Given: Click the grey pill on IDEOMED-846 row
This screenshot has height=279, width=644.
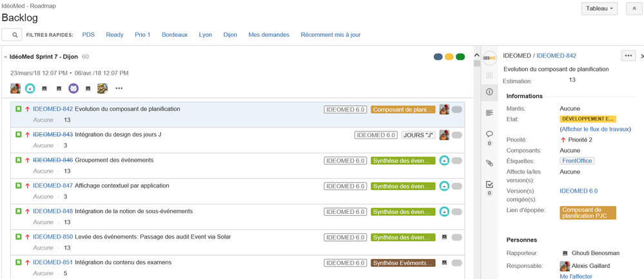Looking at the screenshot, I should tap(456, 160).
